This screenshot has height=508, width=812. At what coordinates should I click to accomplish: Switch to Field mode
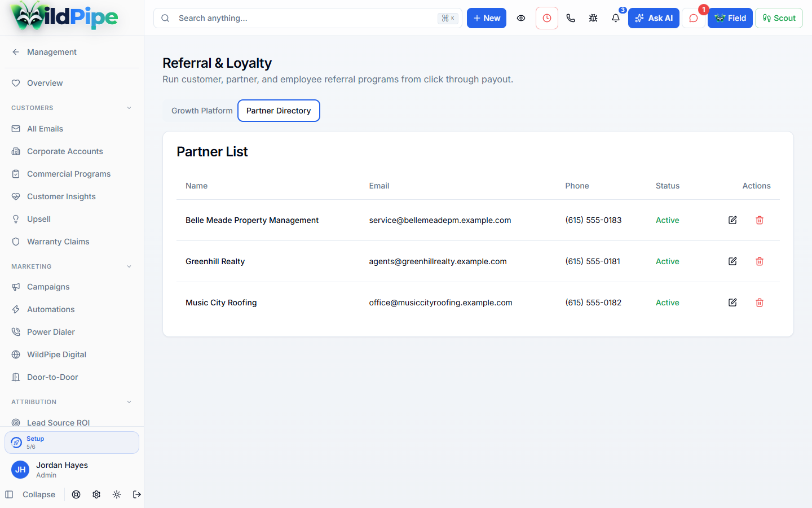click(x=730, y=18)
